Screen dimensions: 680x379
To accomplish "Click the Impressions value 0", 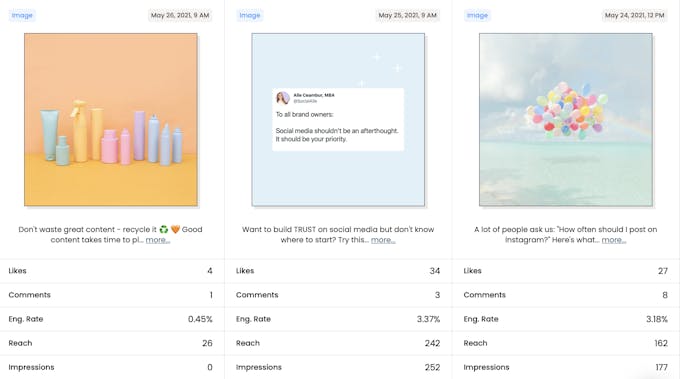I will click(x=210, y=367).
